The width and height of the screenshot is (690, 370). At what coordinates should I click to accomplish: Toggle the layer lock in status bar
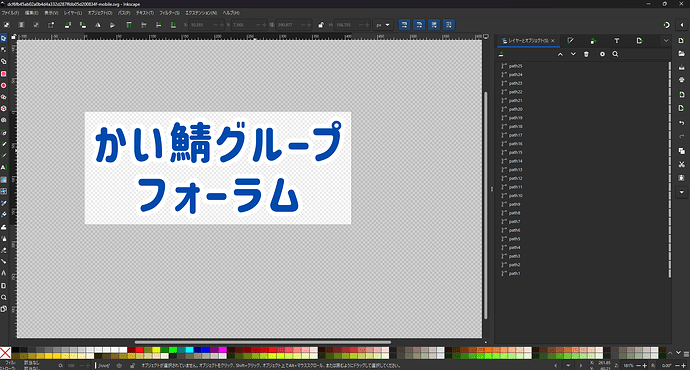[x=132, y=366]
